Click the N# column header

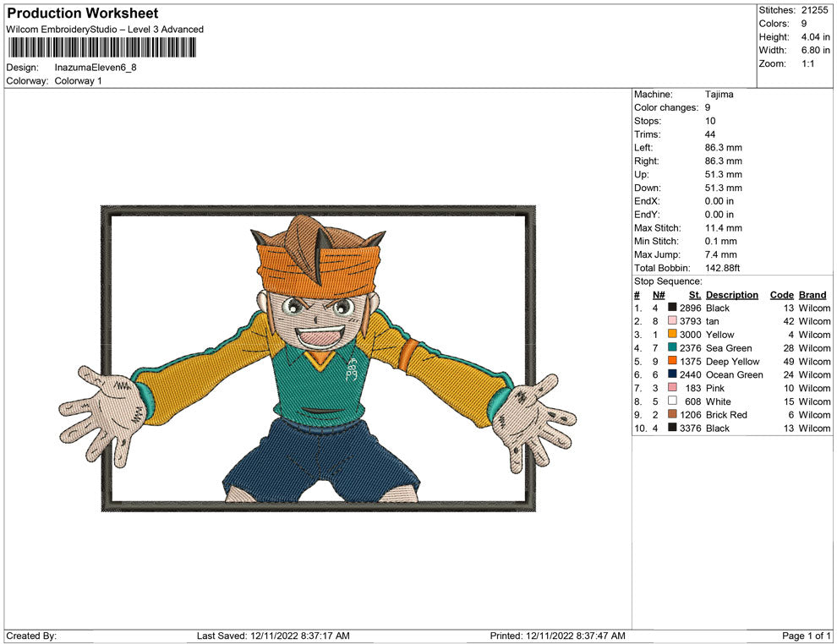[659, 295]
